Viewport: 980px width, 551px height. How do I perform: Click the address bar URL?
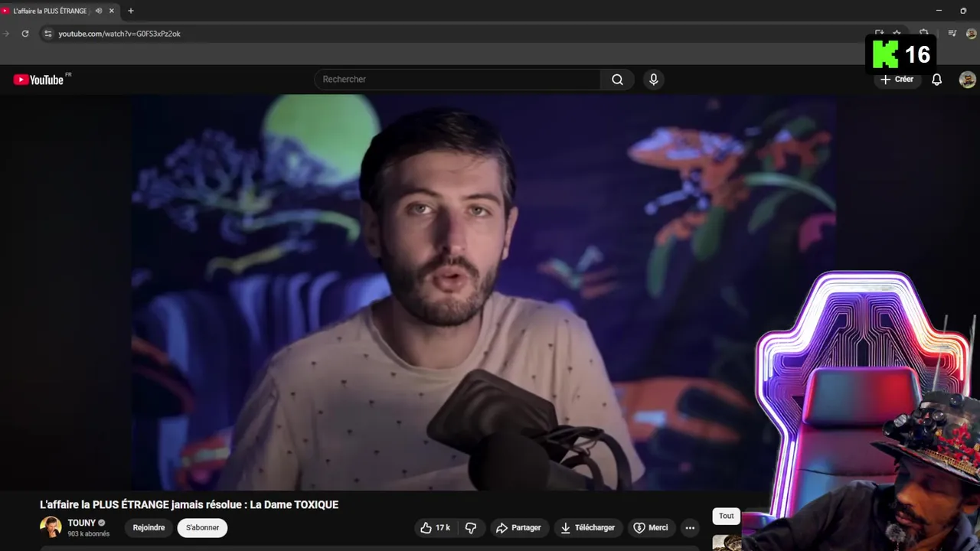click(119, 34)
